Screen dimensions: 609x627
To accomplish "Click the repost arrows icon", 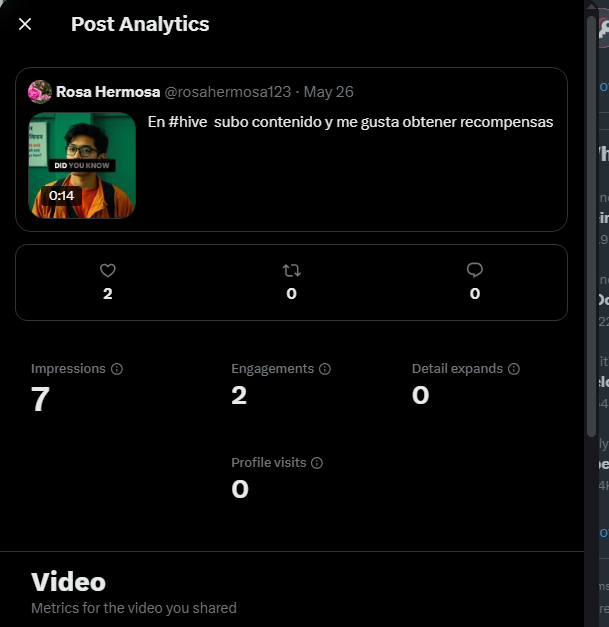I will click(x=292, y=271).
